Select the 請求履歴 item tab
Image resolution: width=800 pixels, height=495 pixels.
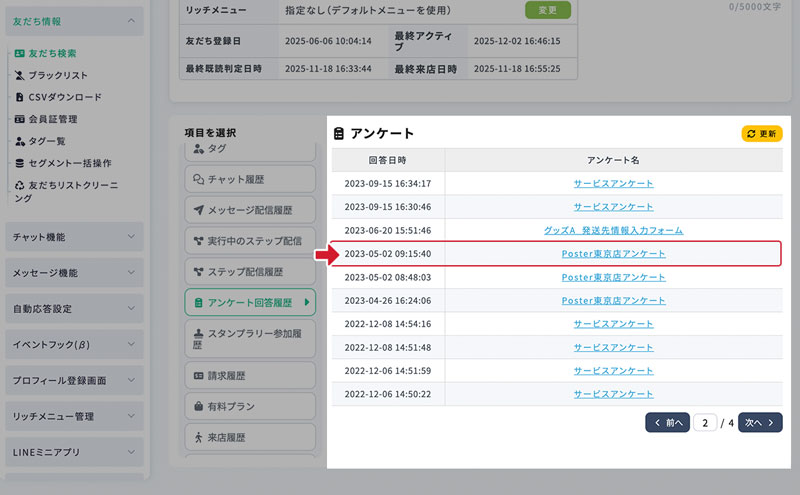pyautogui.click(x=250, y=376)
